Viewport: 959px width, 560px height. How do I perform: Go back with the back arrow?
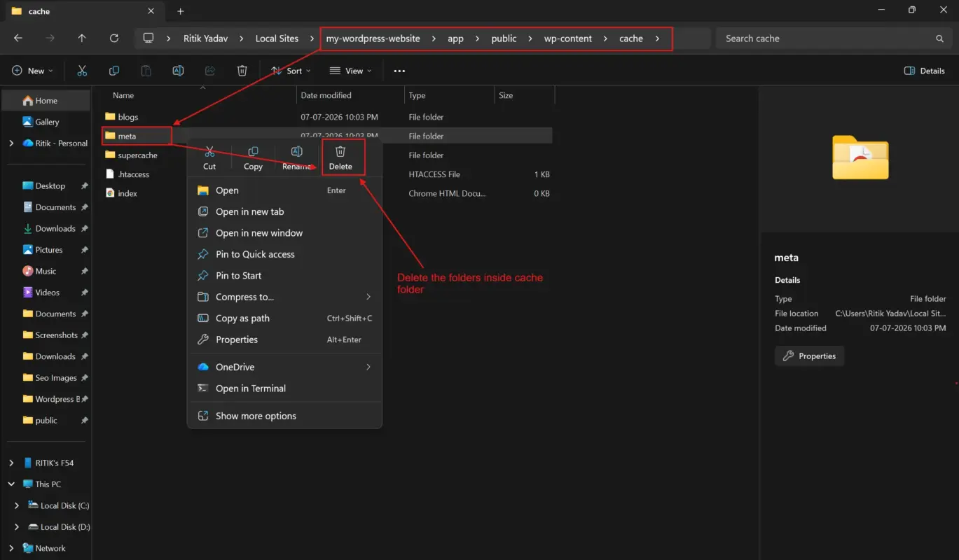click(18, 38)
